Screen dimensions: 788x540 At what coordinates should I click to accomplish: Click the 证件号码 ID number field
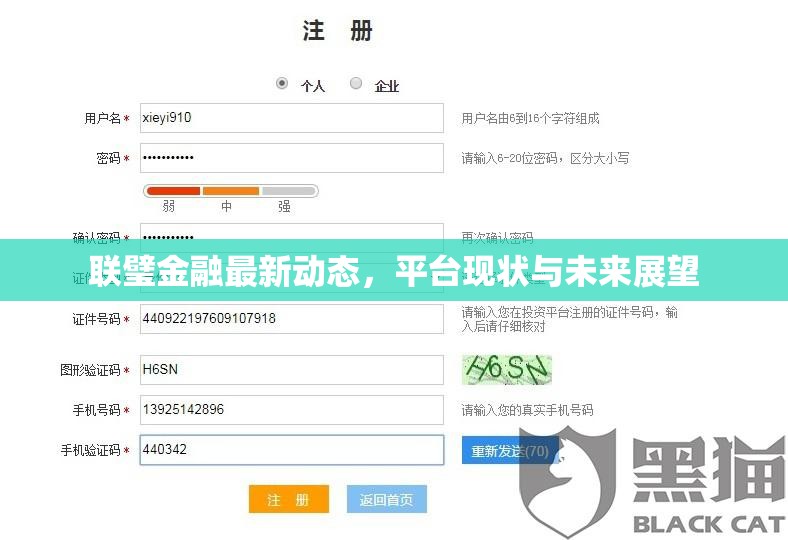(291, 318)
